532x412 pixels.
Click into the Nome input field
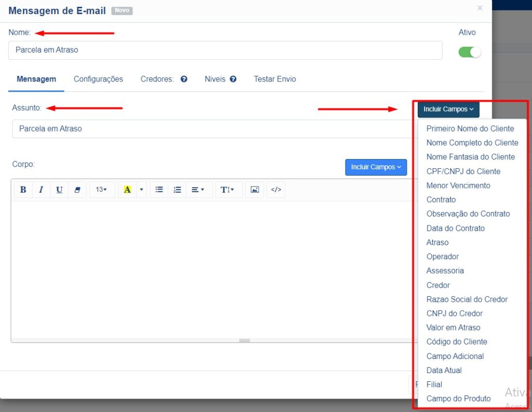click(x=225, y=50)
